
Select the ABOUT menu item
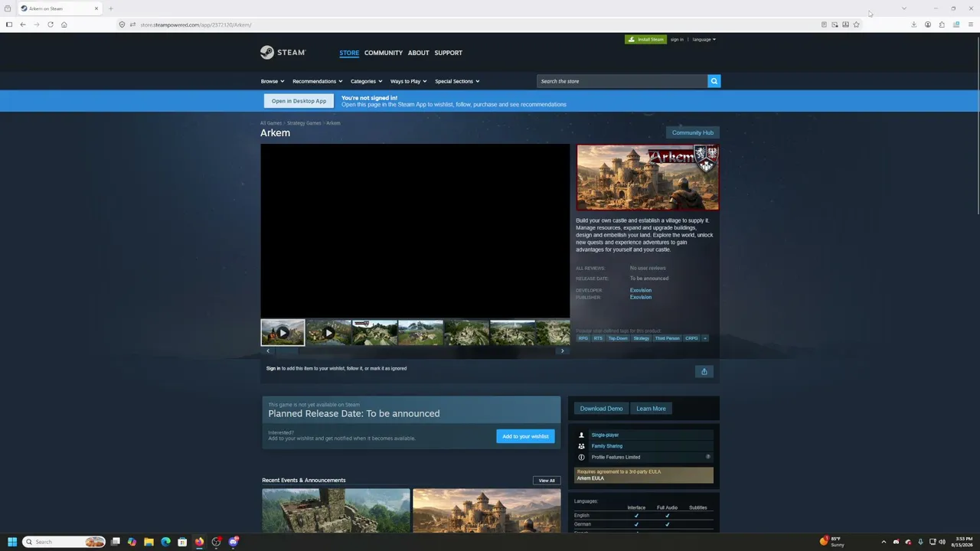[x=418, y=53]
